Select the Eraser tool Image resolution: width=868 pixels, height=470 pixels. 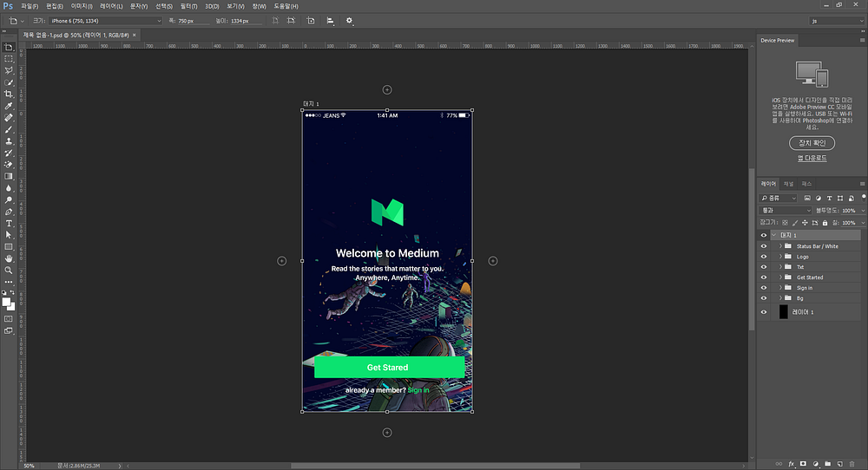tap(9, 164)
